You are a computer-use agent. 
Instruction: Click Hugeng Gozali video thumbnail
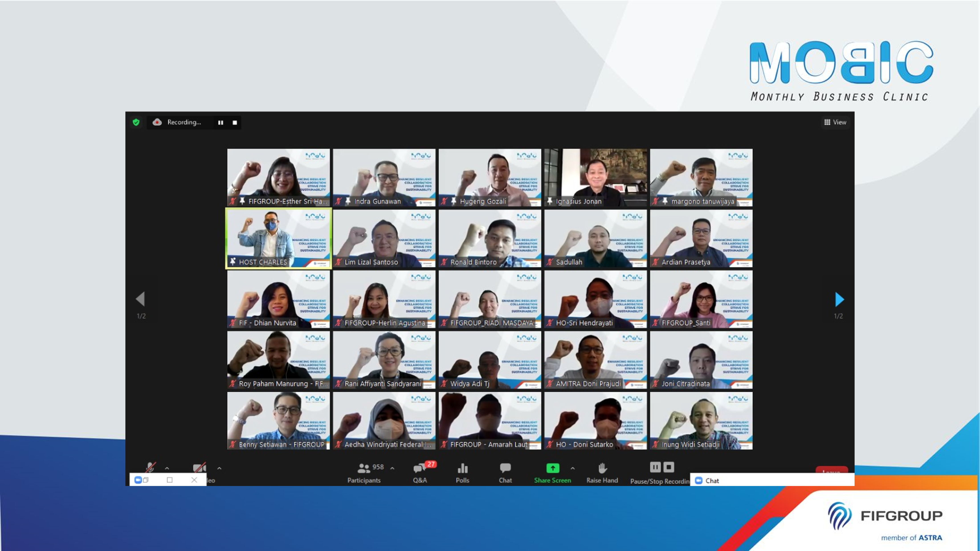(x=490, y=178)
